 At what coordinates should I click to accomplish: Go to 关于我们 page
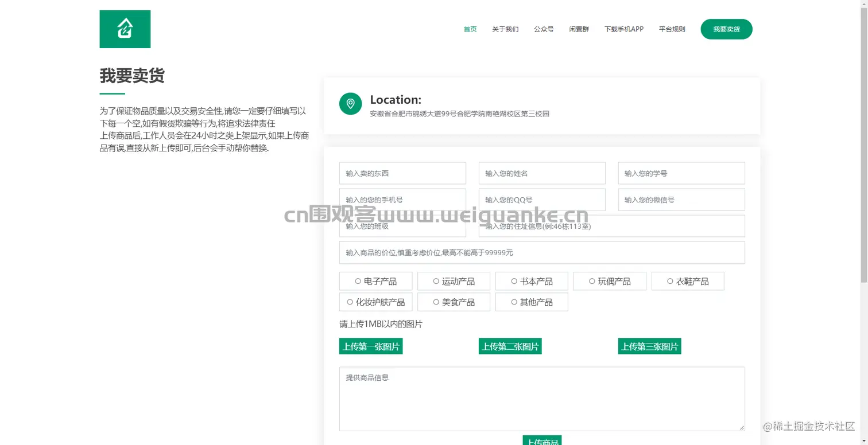(x=505, y=29)
